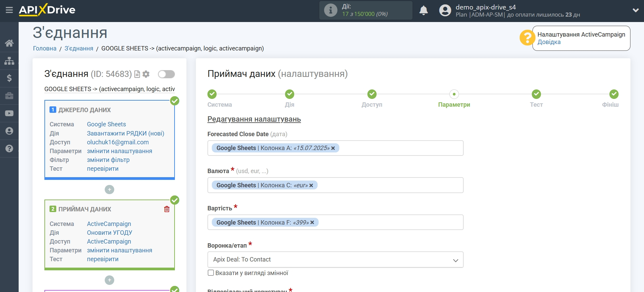
Task: Open YouTube video icon in sidebar
Action: tap(9, 113)
